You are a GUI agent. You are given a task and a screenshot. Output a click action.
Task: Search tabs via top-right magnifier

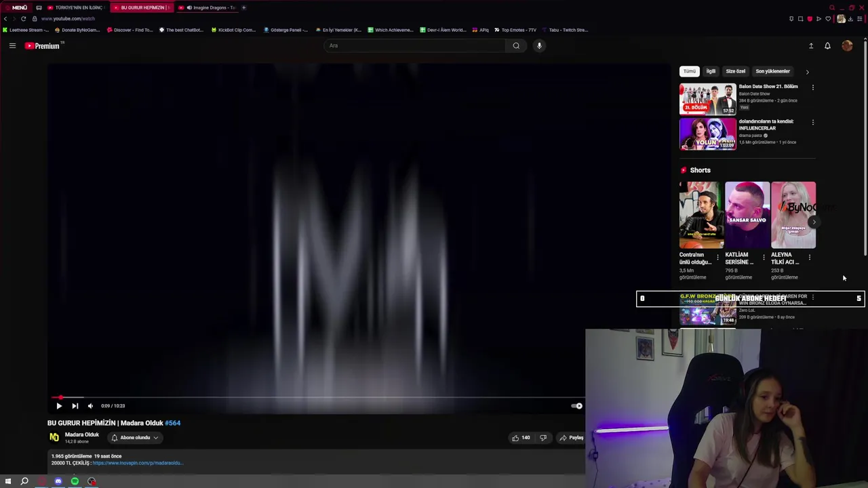point(832,7)
